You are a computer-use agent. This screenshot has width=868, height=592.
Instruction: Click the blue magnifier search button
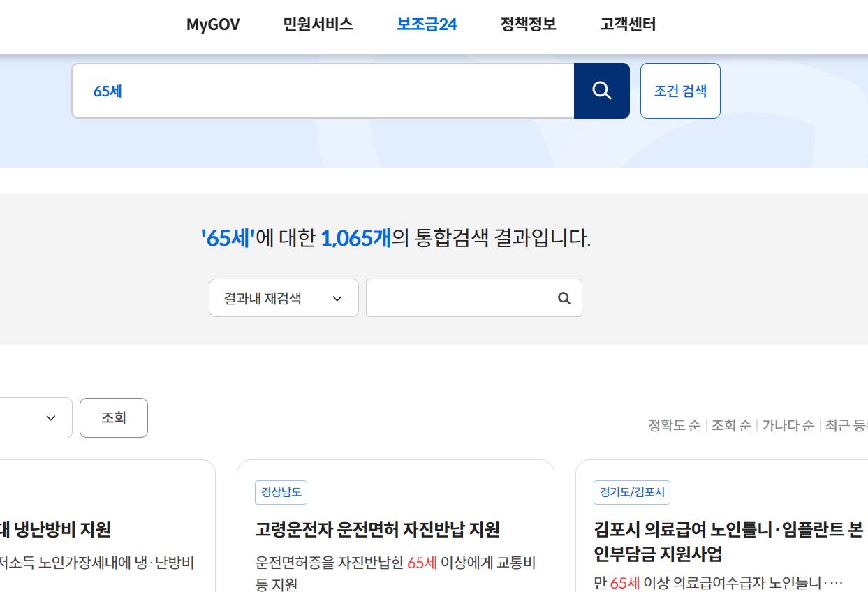tap(602, 91)
